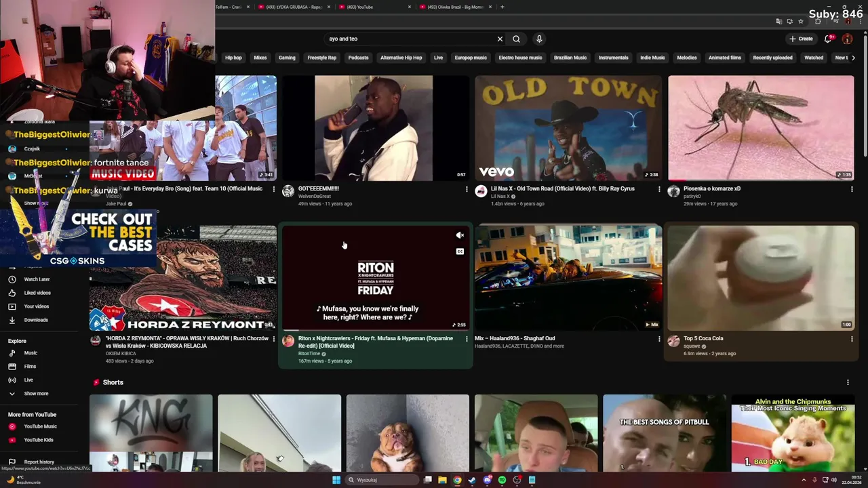
Task: Open Music under Explore
Action: tap(31, 353)
